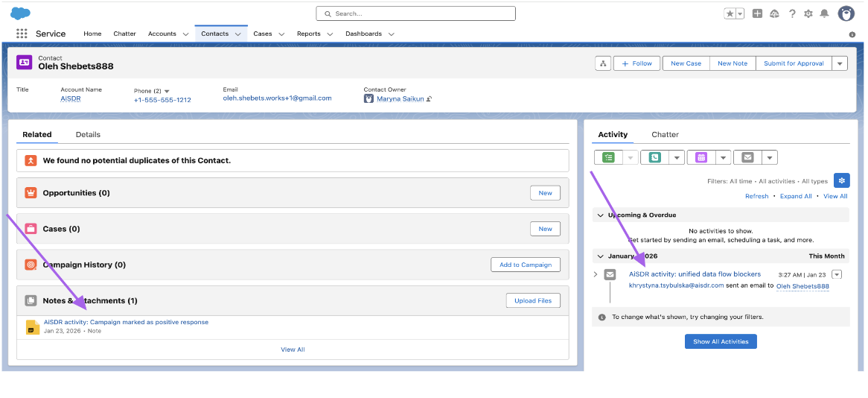Open the favorites list dropdown arrow
868x398 pixels.
(x=740, y=14)
